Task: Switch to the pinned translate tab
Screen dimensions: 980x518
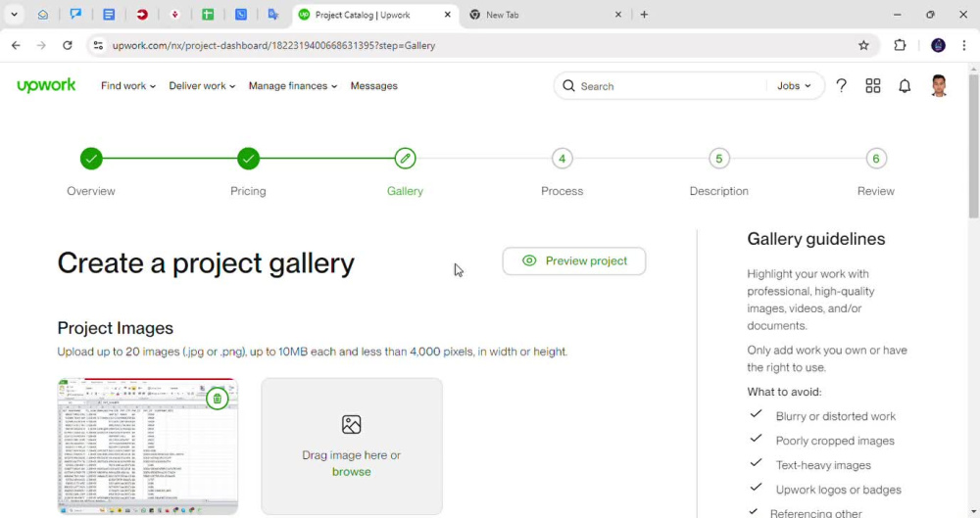Action: (273, 15)
